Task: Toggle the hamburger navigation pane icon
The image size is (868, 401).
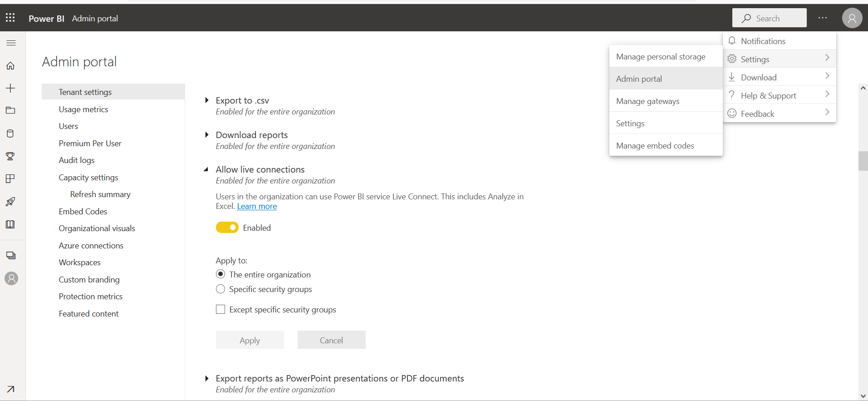Action: pyautogui.click(x=11, y=43)
